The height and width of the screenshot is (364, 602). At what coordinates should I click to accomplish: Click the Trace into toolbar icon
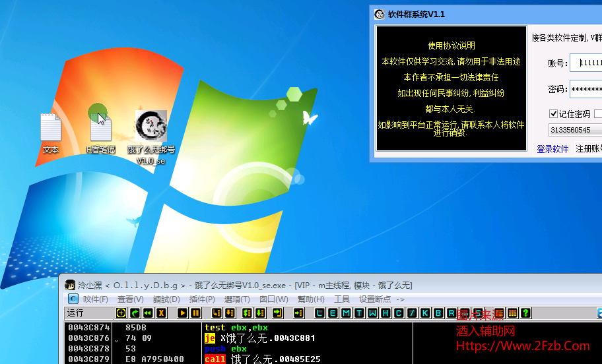(248, 313)
